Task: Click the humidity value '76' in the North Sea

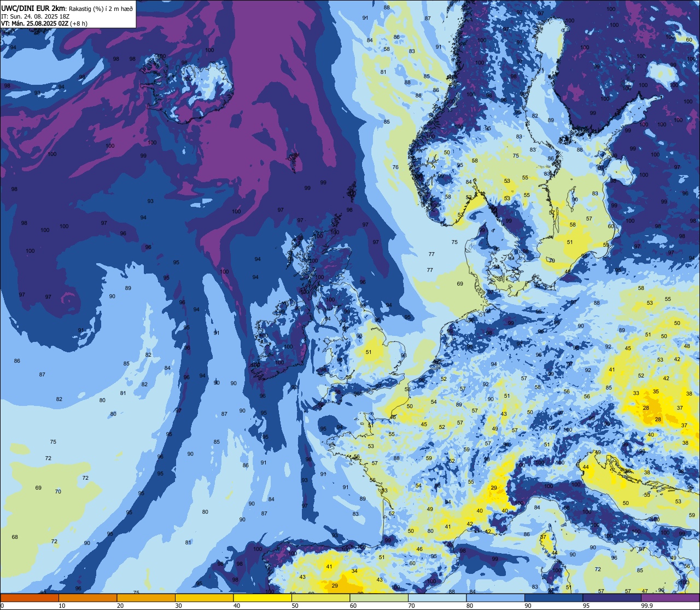Action: tap(395, 167)
